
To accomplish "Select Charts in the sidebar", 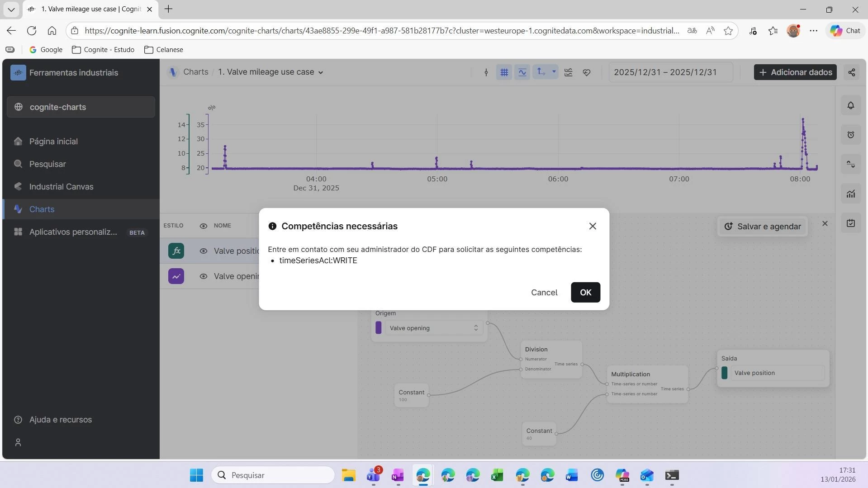I will pos(81,209).
